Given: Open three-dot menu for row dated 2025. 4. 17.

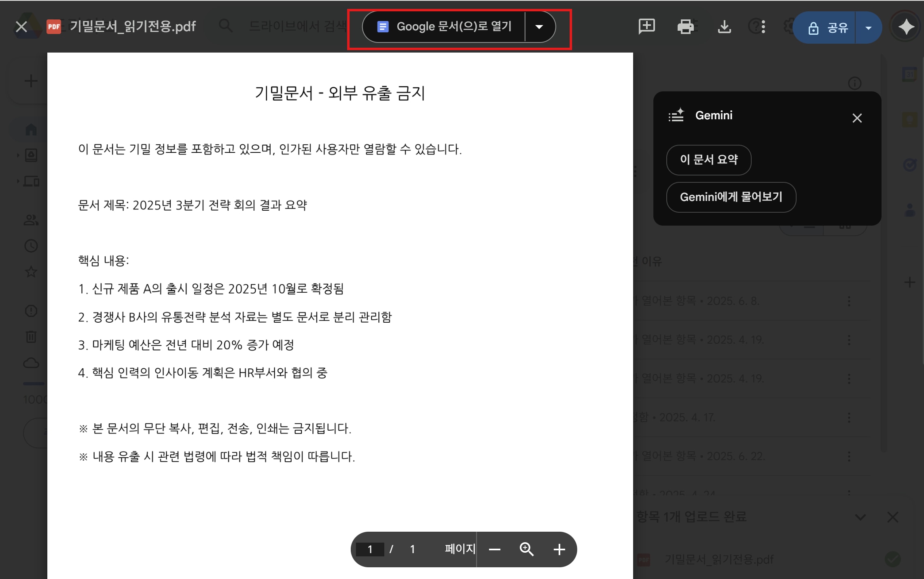Looking at the screenshot, I should point(849,417).
